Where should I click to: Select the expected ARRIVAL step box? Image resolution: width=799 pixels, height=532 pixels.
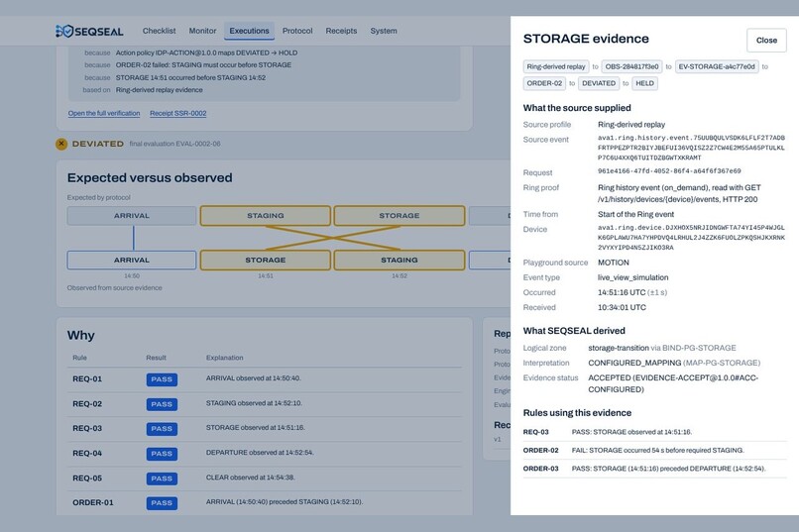(132, 216)
